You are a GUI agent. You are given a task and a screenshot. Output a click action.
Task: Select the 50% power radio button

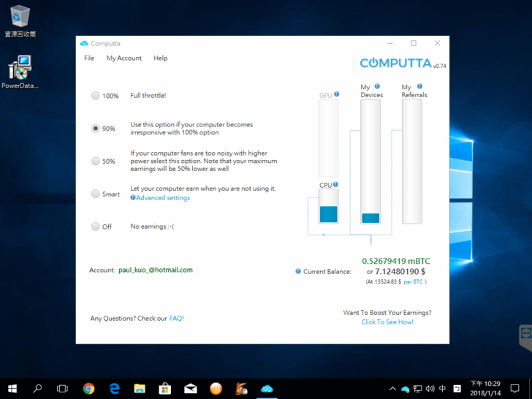[96, 161]
